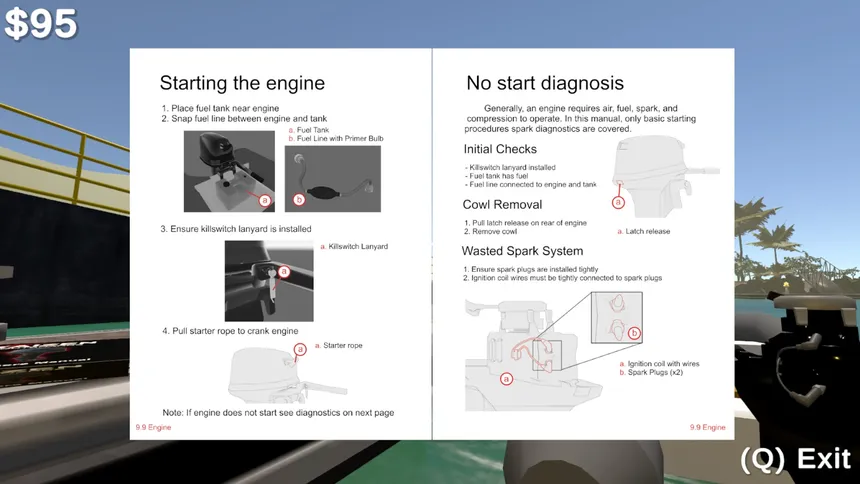Click the starter rope engine illustration
The width and height of the screenshot is (860, 484).
tap(287, 372)
